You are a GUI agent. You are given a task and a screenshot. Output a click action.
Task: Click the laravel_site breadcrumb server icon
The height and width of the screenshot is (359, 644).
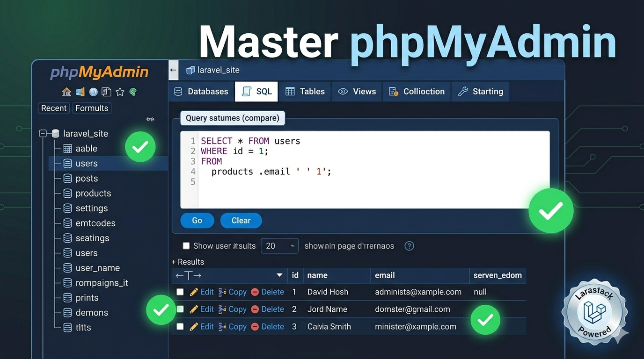(190, 70)
